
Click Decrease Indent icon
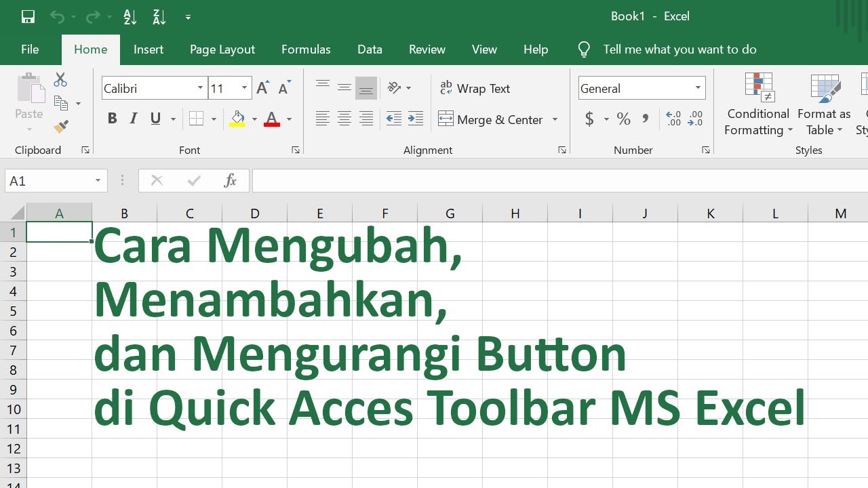[394, 119]
